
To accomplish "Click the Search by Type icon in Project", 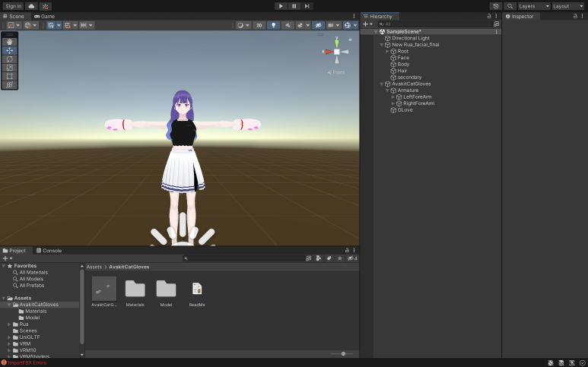I will 319,258.
